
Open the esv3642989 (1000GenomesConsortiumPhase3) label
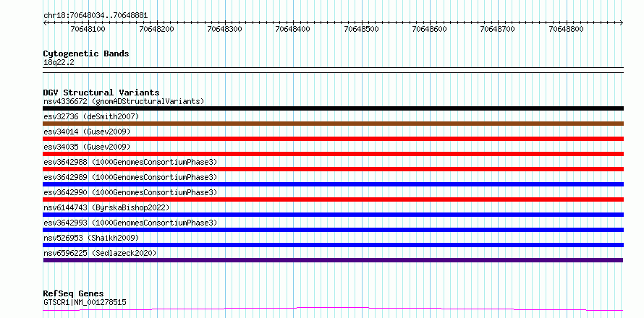click(130, 177)
